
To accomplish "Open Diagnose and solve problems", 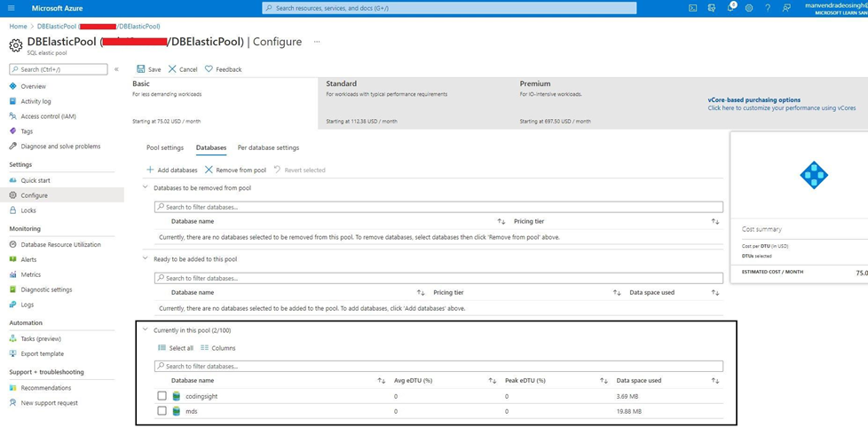I will coord(60,147).
